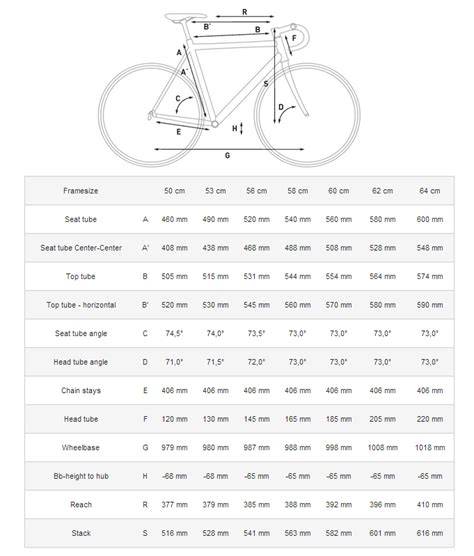The height and width of the screenshot is (556, 474).
Task: Click the Bb-height to hub row label
Action: click(x=81, y=476)
